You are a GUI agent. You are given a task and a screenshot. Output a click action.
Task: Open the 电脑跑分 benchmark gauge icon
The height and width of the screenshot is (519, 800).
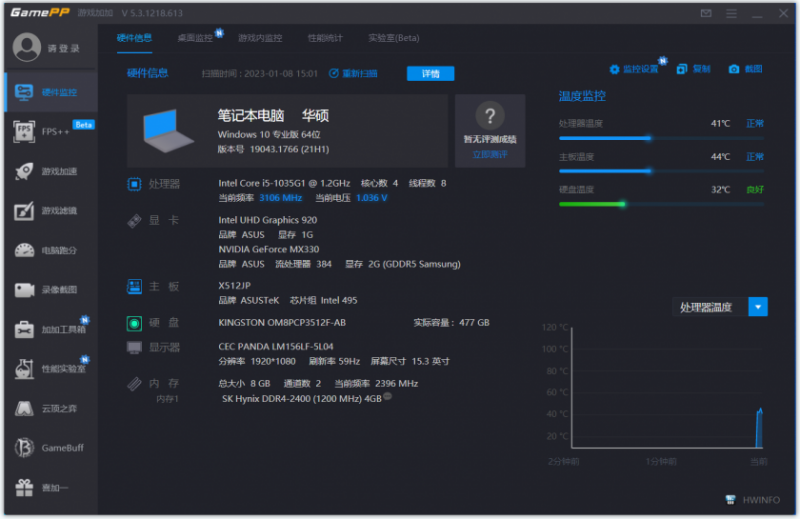[x=24, y=250]
